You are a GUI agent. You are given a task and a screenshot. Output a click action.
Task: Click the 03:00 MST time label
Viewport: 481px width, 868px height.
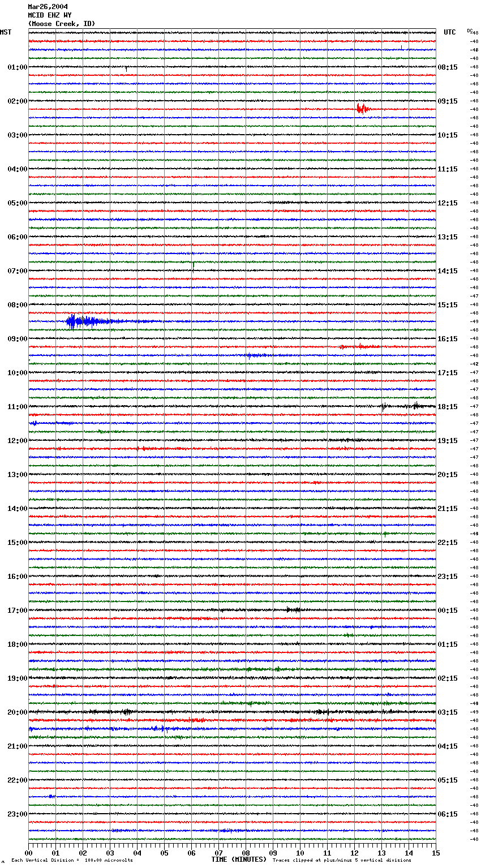pos(18,135)
